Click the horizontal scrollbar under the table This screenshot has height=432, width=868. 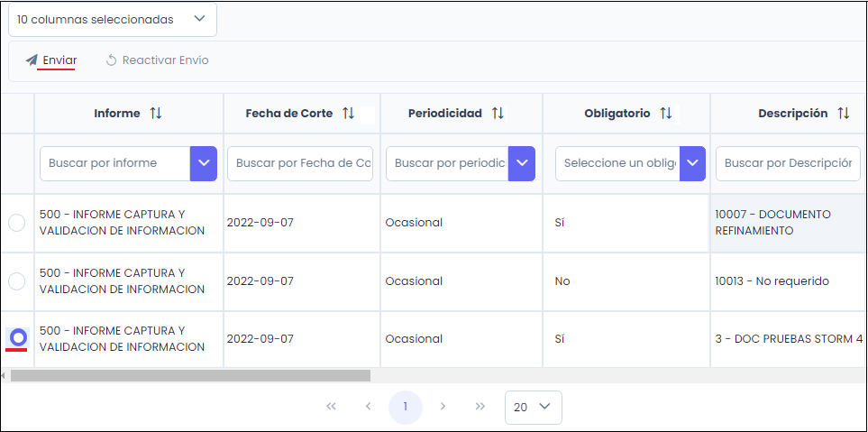pos(190,375)
